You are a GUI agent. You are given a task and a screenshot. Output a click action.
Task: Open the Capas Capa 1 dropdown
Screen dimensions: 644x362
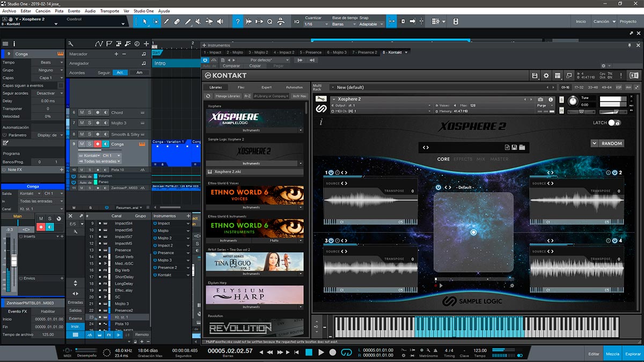[x=48, y=78]
